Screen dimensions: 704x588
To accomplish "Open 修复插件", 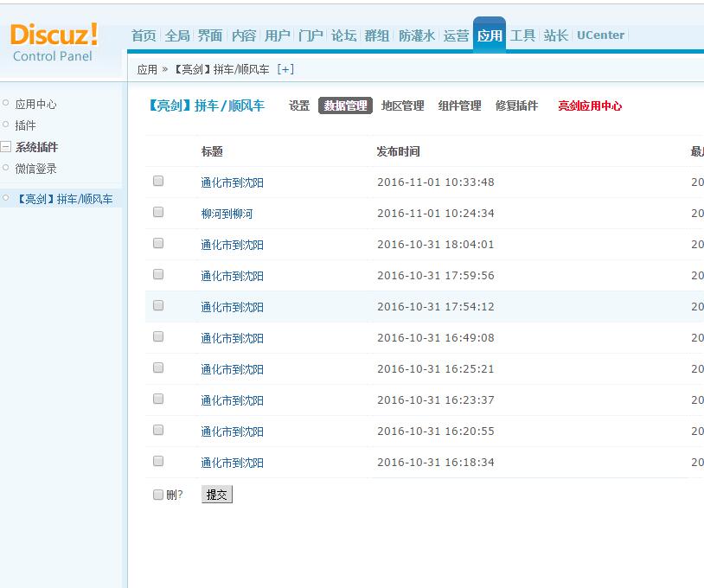I will (x=515, y=105).
